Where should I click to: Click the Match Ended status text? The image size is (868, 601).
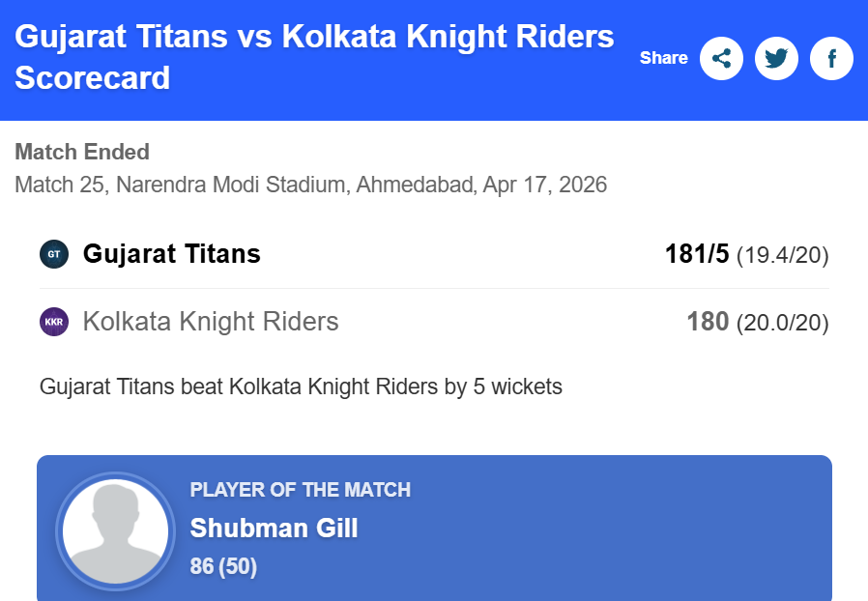82,152
